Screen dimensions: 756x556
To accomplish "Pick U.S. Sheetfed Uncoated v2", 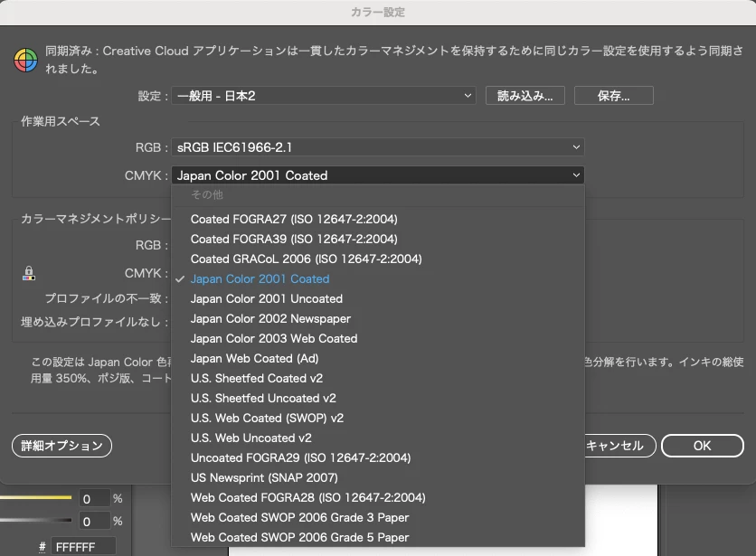I will pyautogui.click(x=378, y=398).
